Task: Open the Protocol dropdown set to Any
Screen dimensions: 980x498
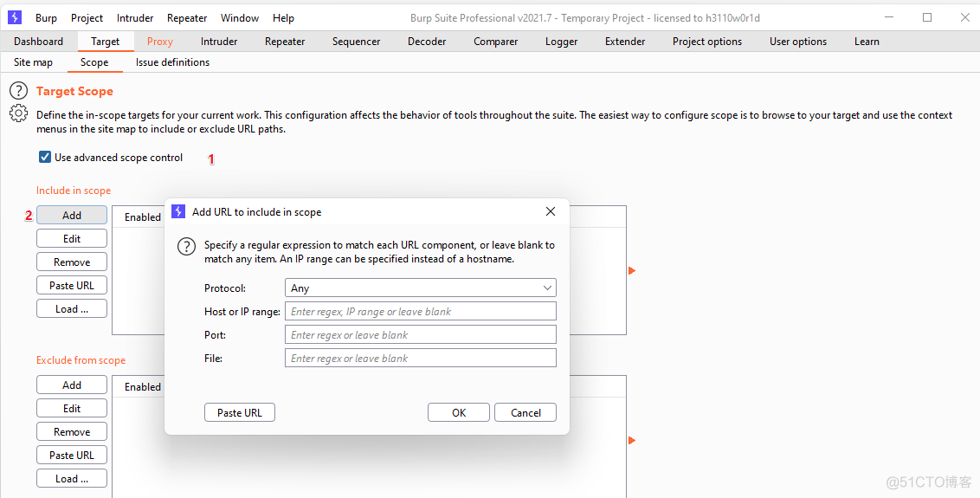Action: (421, 288)
